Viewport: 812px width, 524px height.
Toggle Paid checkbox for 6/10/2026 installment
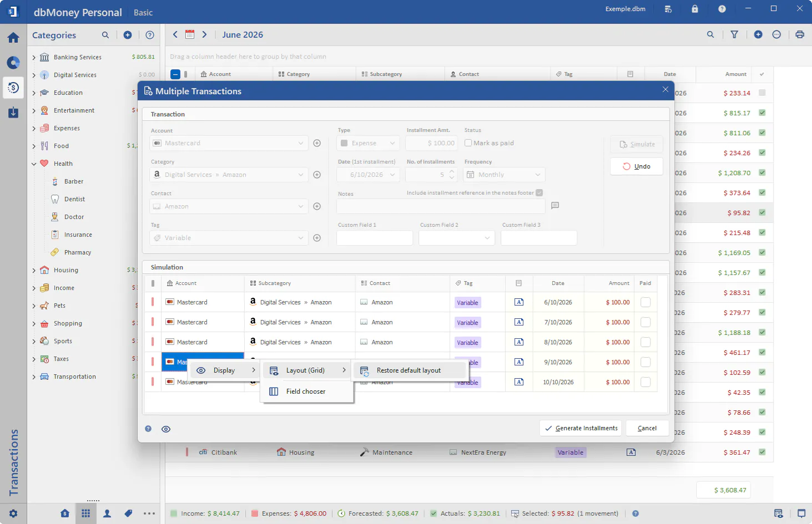645,302
